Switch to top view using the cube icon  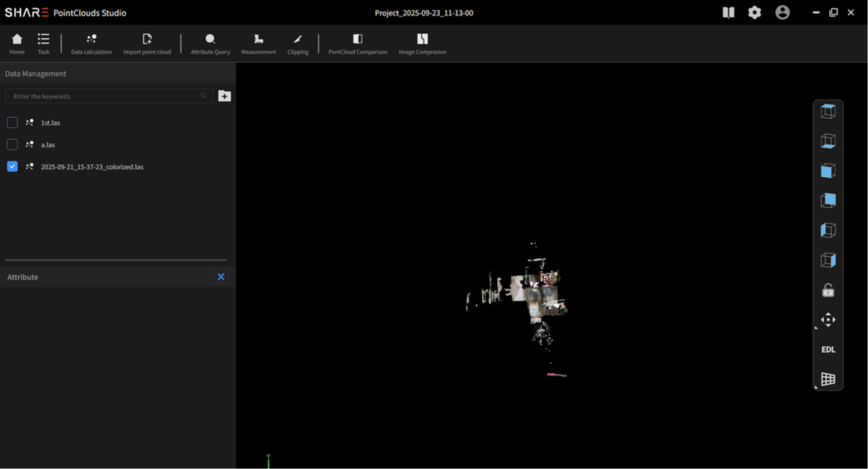click(x=827, y=111)
